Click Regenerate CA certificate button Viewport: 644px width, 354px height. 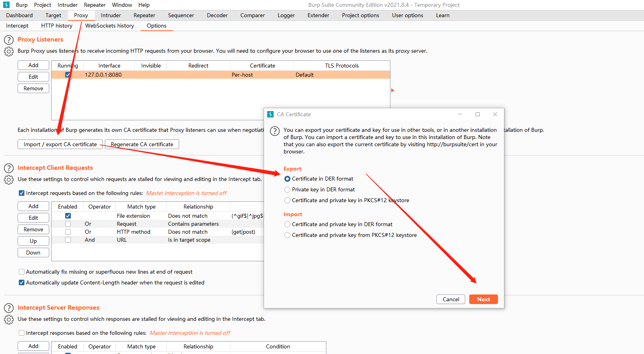coord(142,144)
